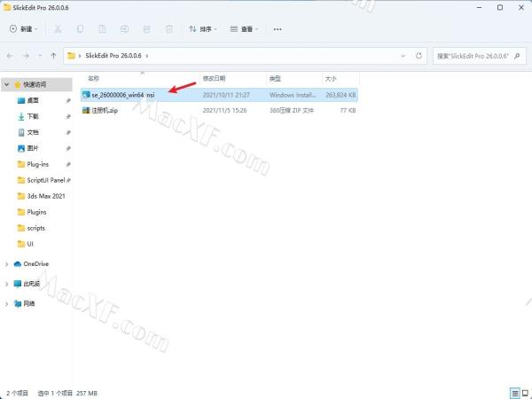Image resolution: width=532 pixels, height=399 pixels.
Task: Expand the 此电脑 (This PC) node
Action: click(7, 284)
